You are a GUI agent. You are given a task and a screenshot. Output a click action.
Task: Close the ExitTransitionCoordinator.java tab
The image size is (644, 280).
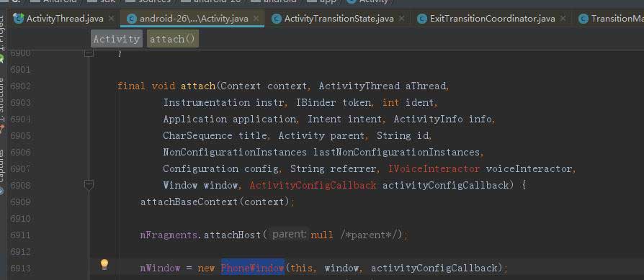[x=563, y=19]
